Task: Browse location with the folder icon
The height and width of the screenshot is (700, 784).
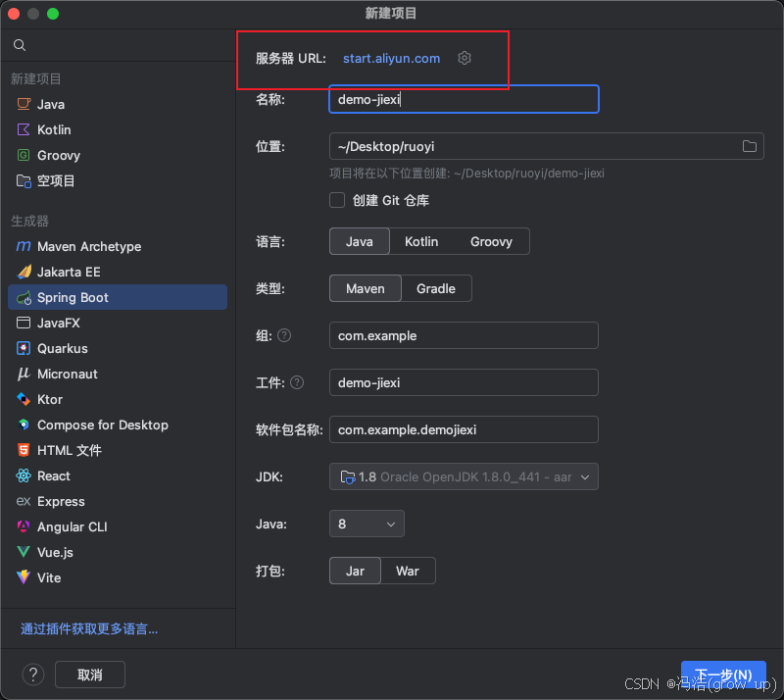Action: click(x=749, y=146)
